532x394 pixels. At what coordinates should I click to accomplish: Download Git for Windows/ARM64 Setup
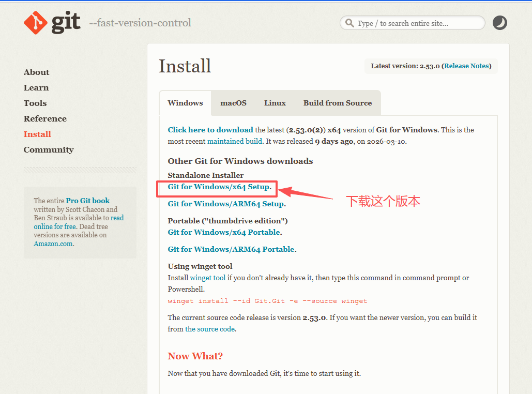[226, 204]
